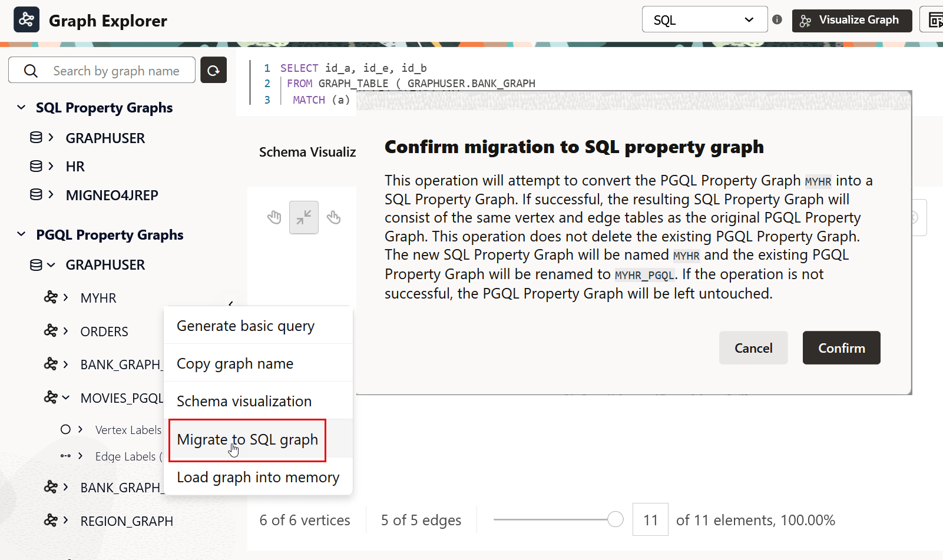Screen dimensions: 943x560
Task: Select Copy graph name menu item
Action: click(258, 363)
